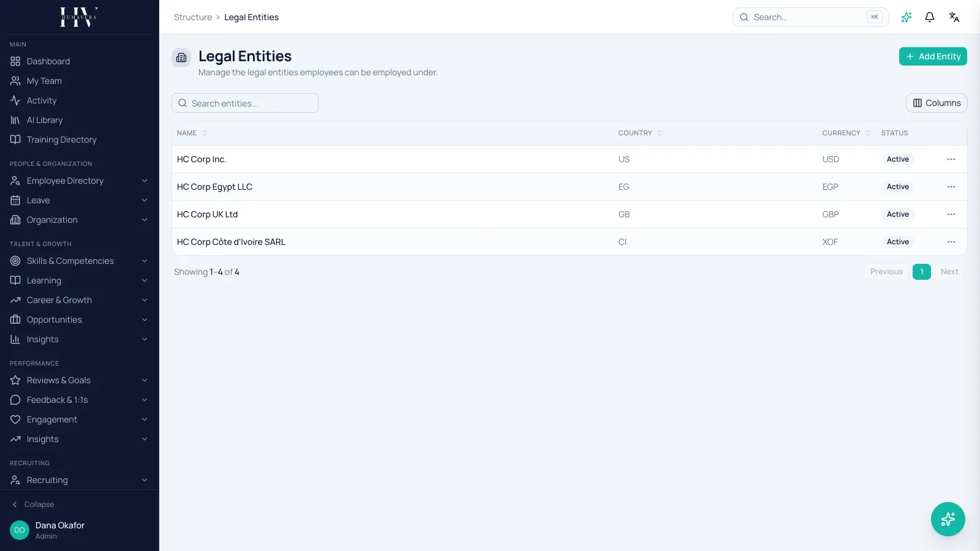This screenshot has width=980, height=551.
Task: Focus the global Search field
Action: 810,17
